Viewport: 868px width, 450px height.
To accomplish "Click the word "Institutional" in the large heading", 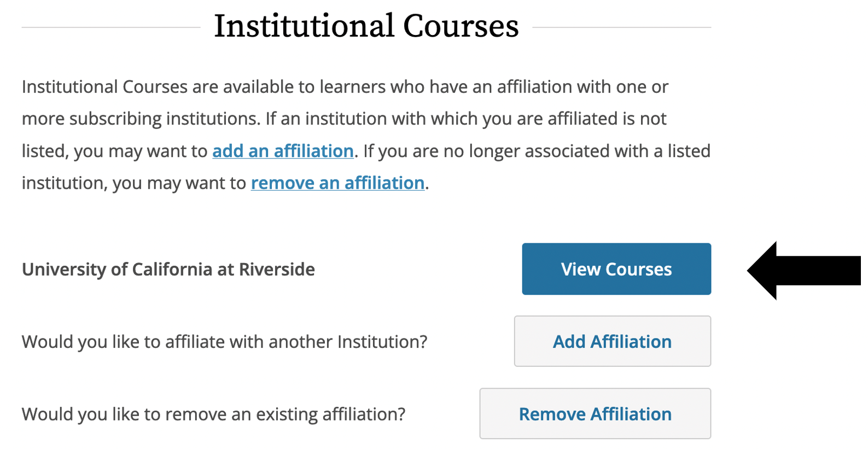I will pos(304,26).
